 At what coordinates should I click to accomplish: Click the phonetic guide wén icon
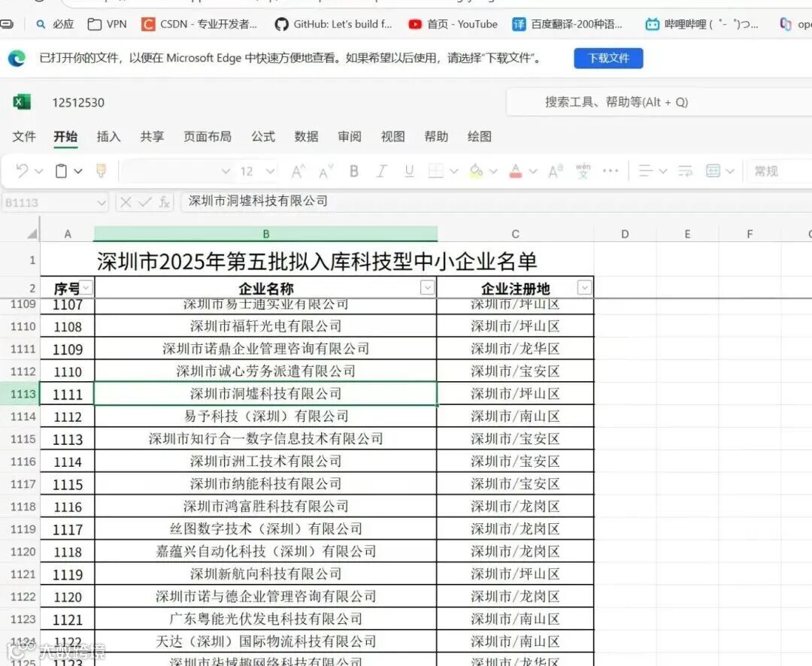(583, 171)
